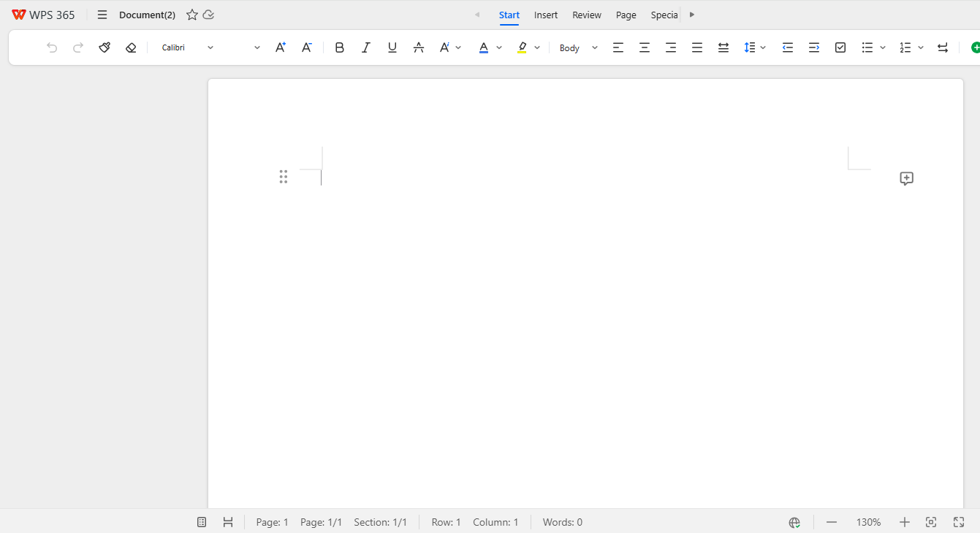Toggle bold formatting
The height and width of the screenshot is (533, 980).
click(x=340, y=47)
